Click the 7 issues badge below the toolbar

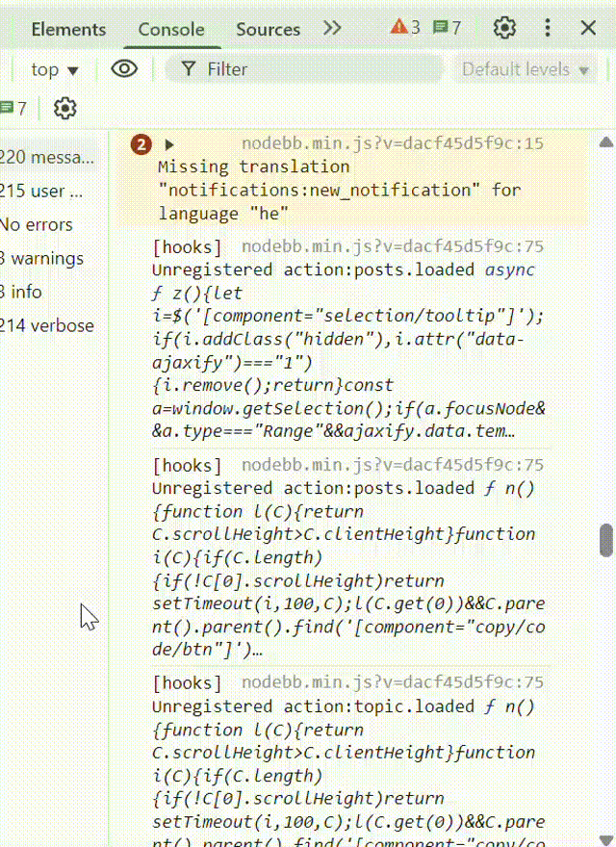point(13,109)
